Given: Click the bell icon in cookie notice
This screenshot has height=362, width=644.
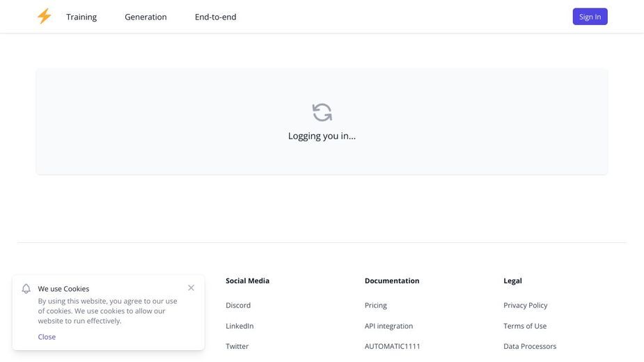Looking at the screenshot, I should point(26,288).
